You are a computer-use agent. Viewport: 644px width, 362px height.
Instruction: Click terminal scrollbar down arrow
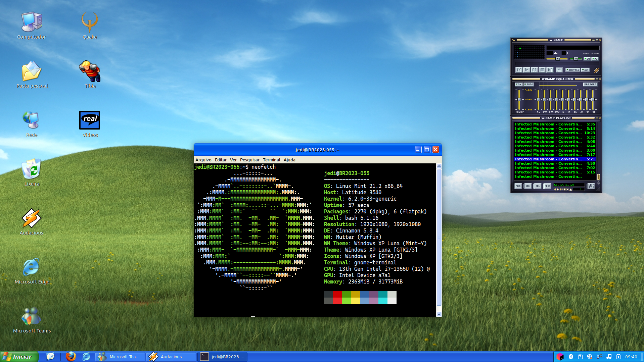coord(439,314)
